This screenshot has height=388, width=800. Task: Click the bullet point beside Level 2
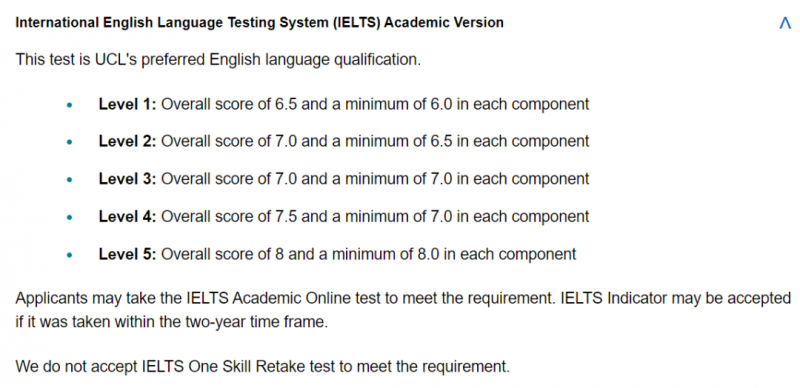pyautogui.click(x=70, y=142)
